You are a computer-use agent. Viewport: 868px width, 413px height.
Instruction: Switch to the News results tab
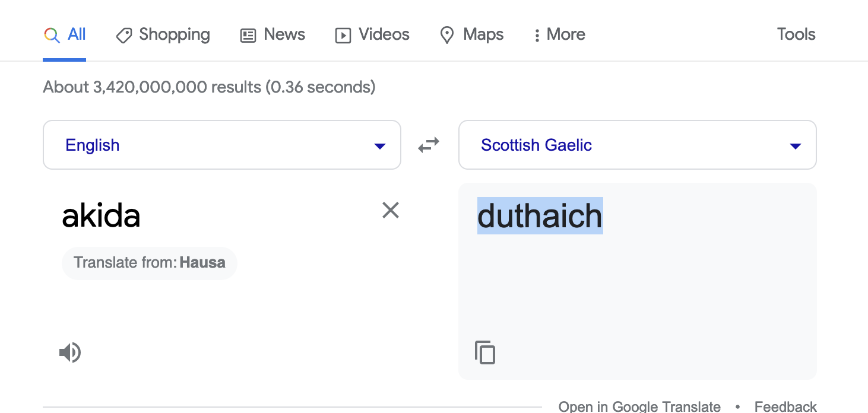pos(273,35)
